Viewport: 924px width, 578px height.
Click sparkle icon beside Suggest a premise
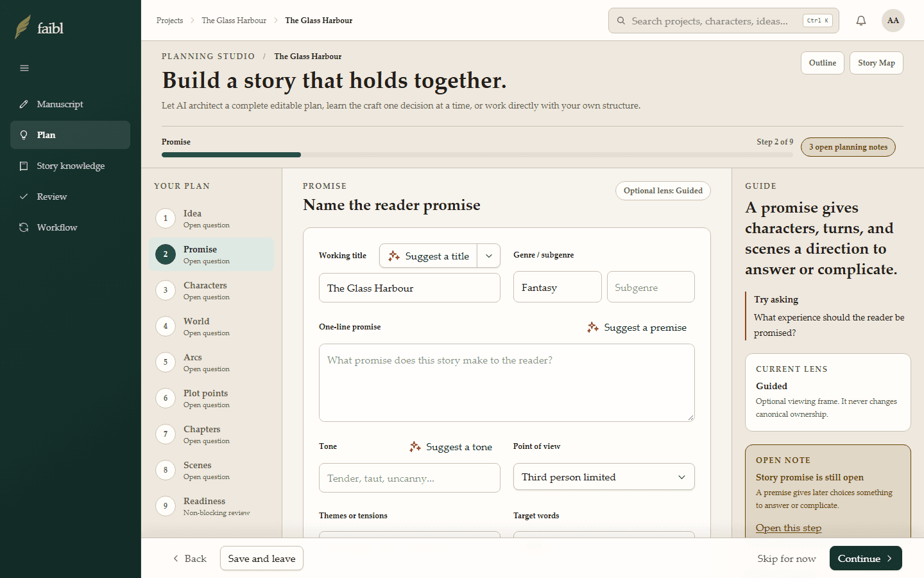593,328
